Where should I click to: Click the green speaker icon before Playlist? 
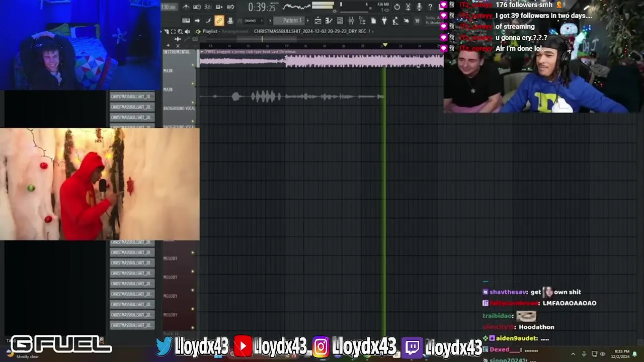click(197, 32)
